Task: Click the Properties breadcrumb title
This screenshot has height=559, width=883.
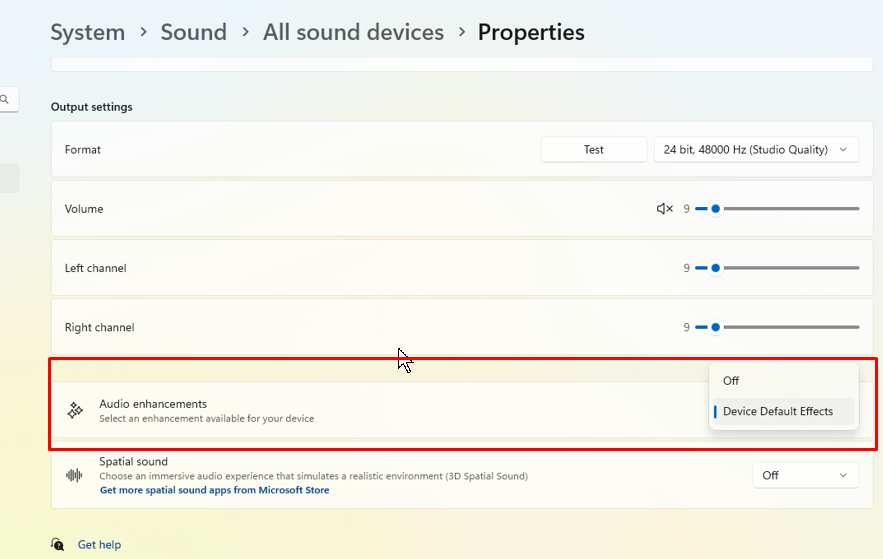Action: coord(531,32)
